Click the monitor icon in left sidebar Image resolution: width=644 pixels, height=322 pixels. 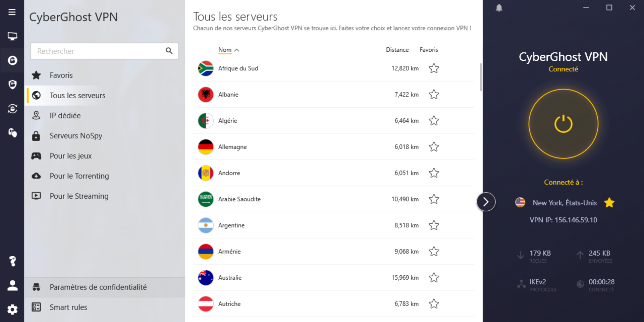coord(12,36)
